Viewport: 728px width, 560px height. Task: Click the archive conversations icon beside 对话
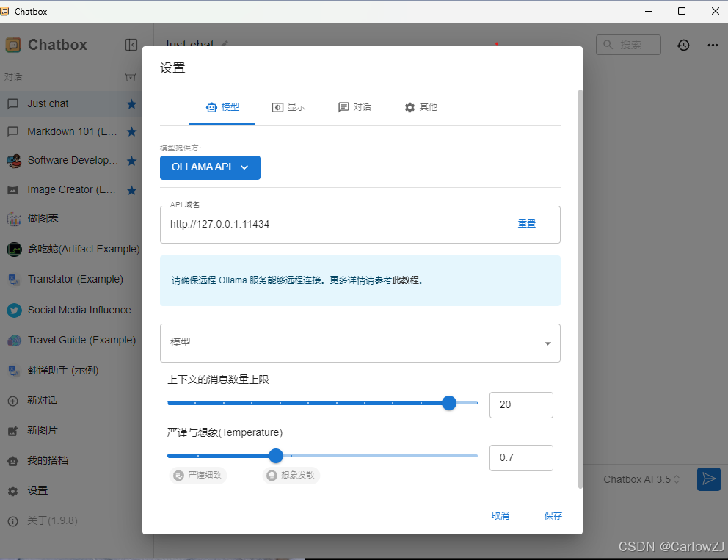click(131, 77)
